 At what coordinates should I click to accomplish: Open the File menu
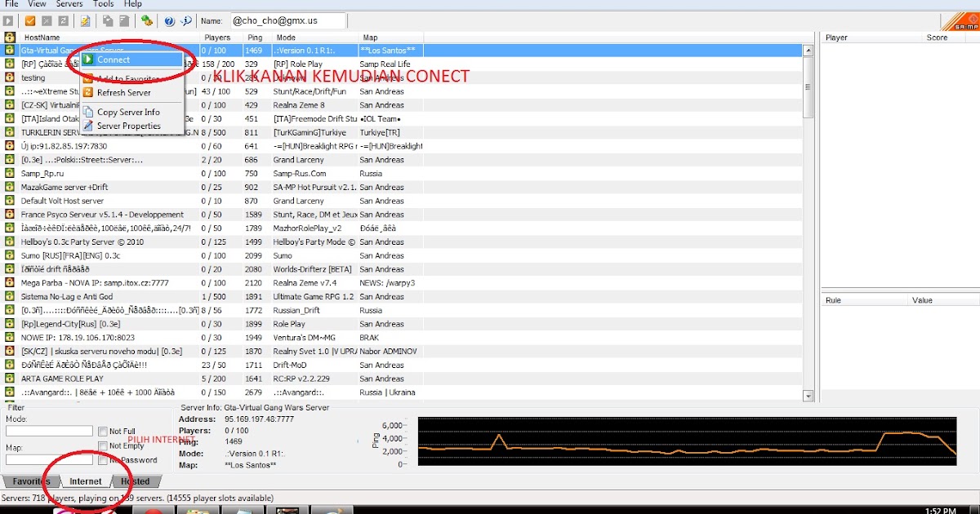click(x=11, y=4)
